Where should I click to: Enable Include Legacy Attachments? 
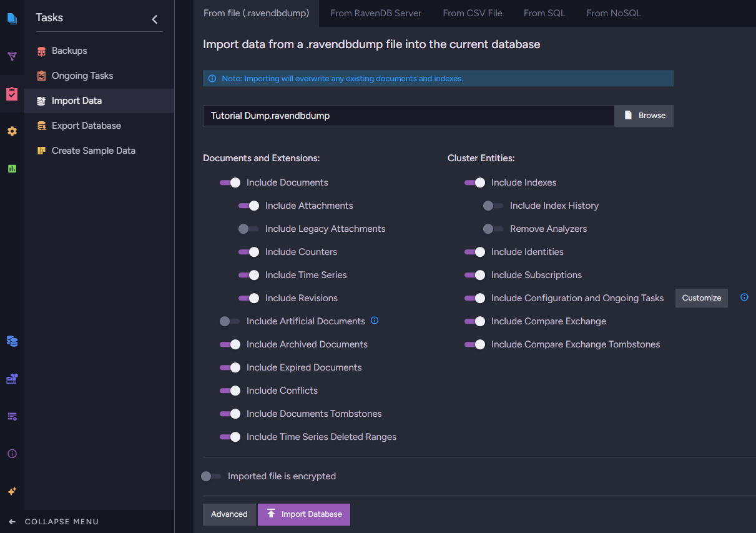coord(248,229)
